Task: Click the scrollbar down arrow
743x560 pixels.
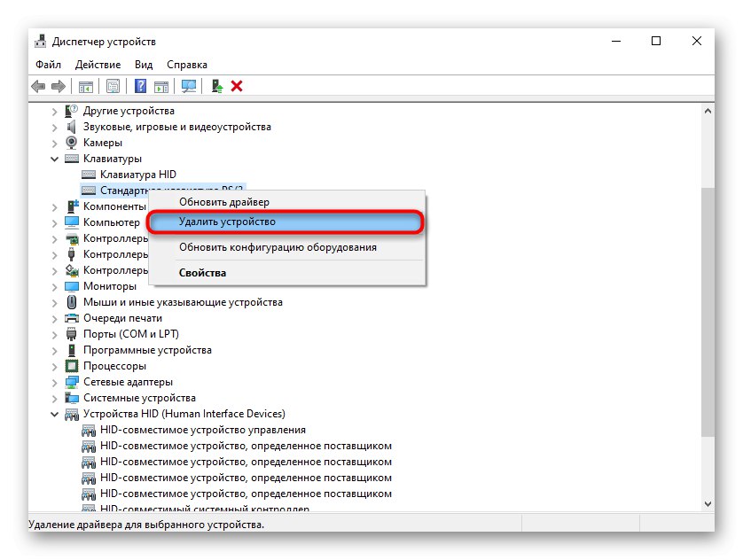Action: 708,504
